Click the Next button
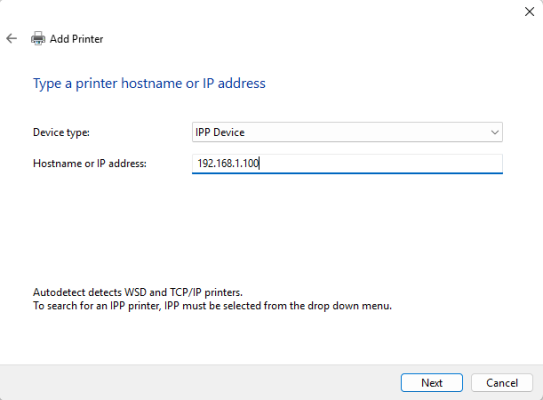 coord(431,383)
